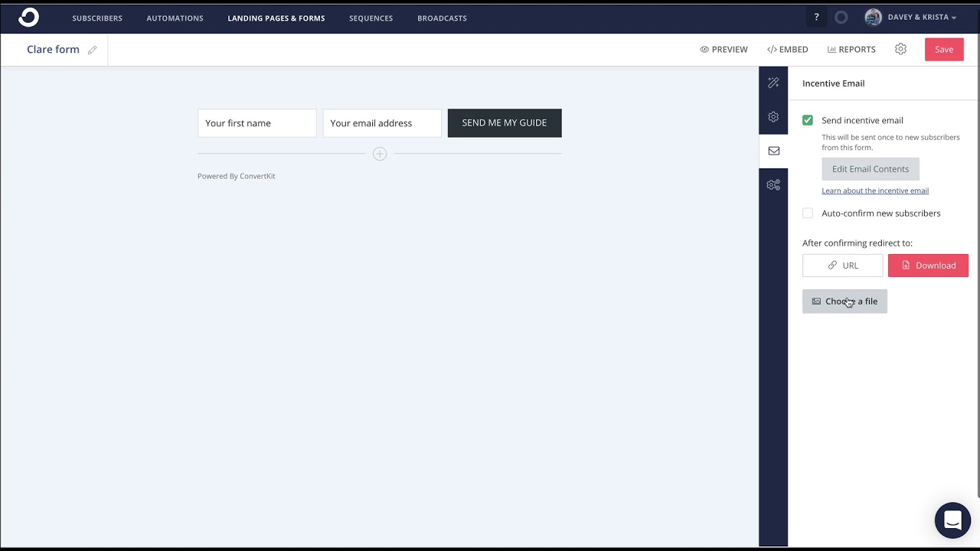Viewport: 980px width, 551px height.
Task: Open the Automations menu
Action: (x=175, y=18)
